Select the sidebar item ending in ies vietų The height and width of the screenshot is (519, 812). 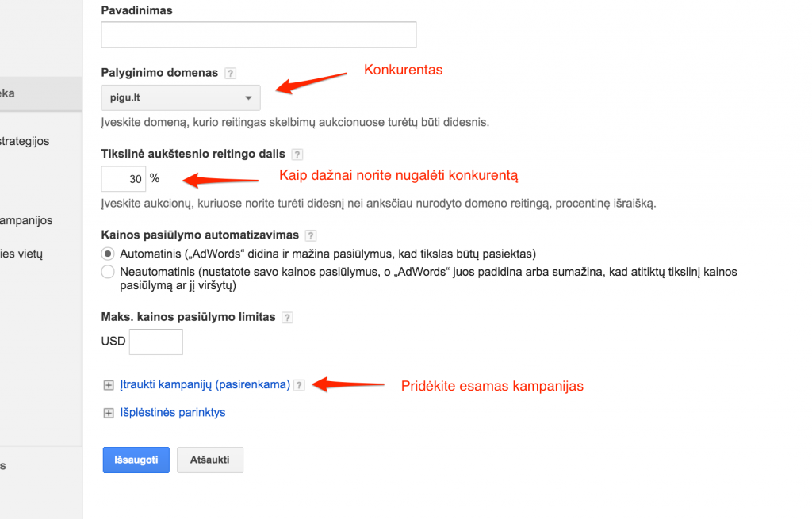pyautogui.click(x=21, y=254)
